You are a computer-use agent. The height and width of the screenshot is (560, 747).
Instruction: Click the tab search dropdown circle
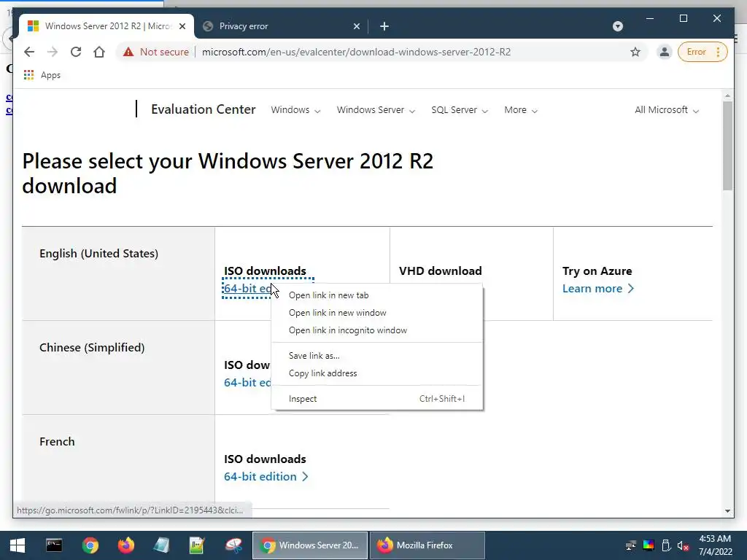(x=618, y=26)
